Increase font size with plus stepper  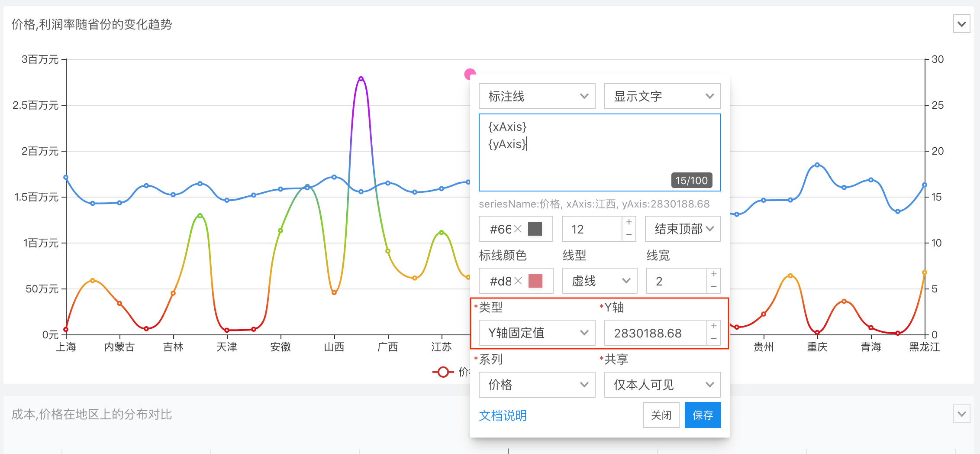coord(629,222)
